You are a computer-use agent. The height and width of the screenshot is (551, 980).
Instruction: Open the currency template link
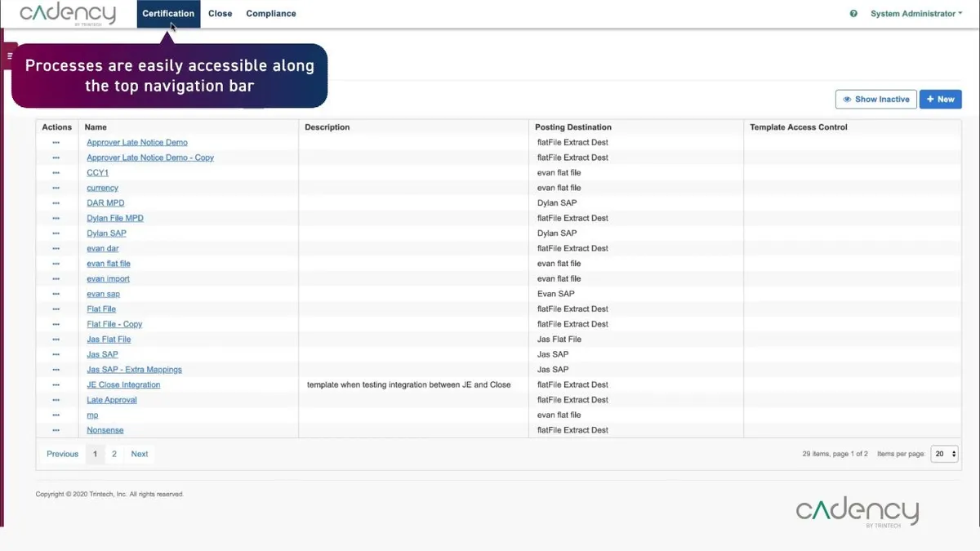pyautogui.click(x=102, y=188)
